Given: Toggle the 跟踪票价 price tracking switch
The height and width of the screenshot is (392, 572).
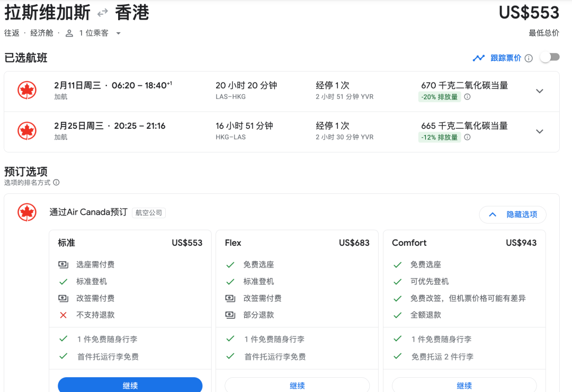Looking at the screenshot, I should click(549, 57).
